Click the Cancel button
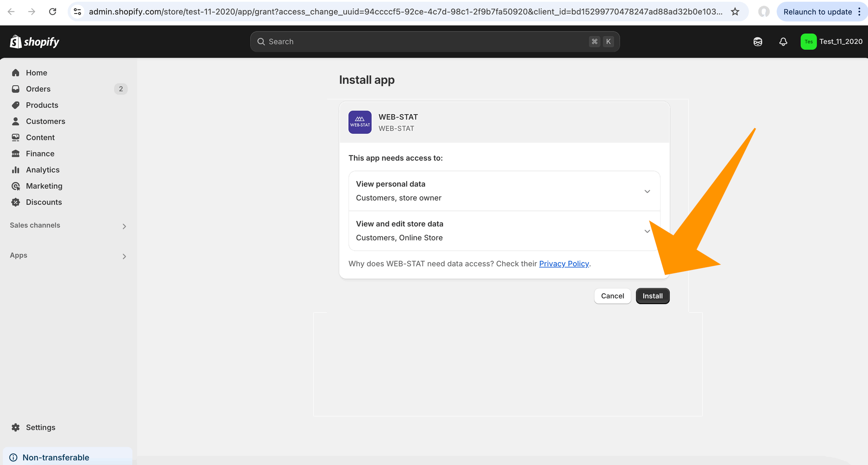 [612, 296]
